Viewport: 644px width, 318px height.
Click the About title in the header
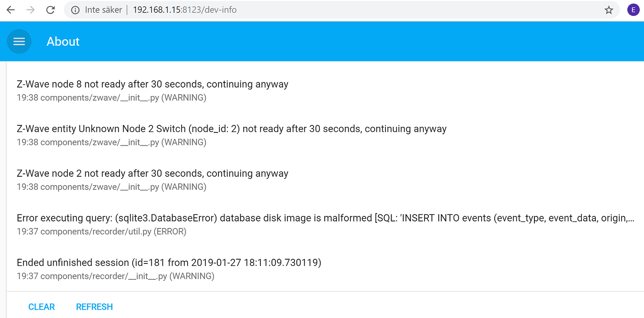(63, 41)
